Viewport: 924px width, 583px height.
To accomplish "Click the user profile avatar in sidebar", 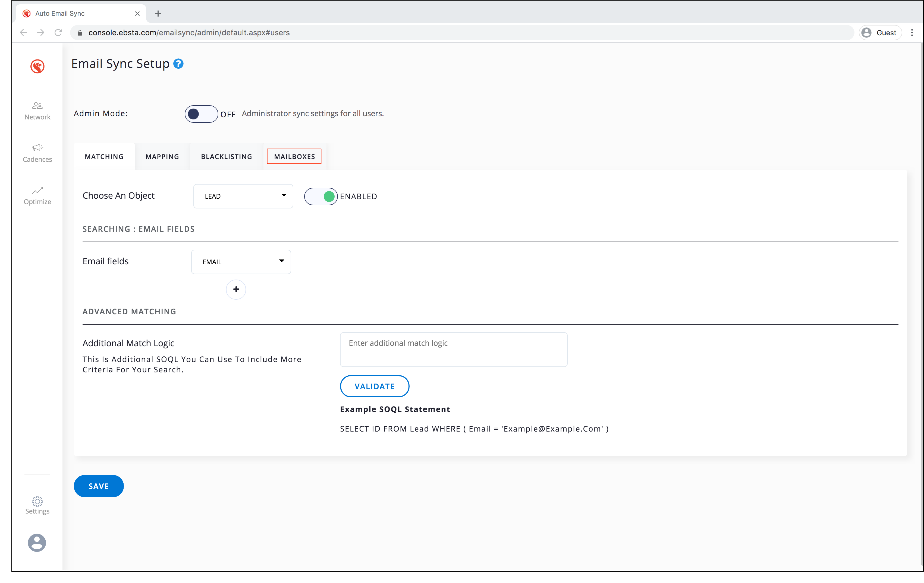I will click(37, 543).
